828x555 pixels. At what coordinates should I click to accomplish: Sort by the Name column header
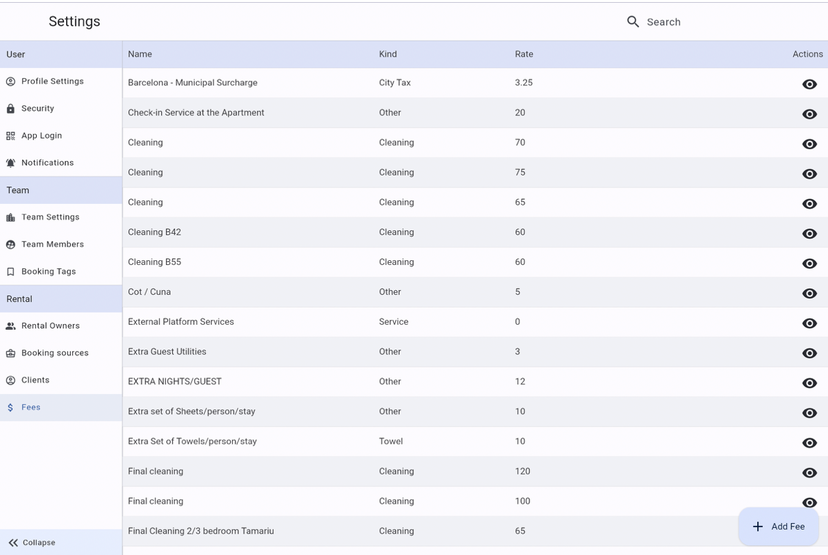tap(140, 54)
